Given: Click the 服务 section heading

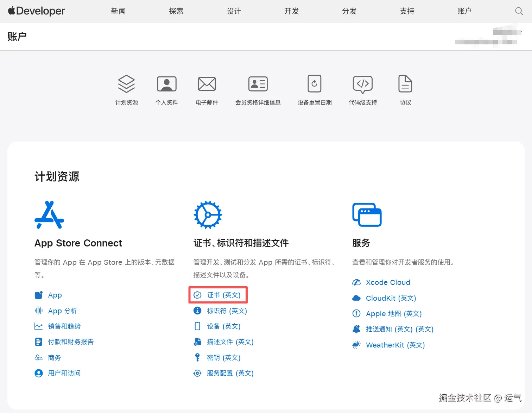Looking at the screenshot, I should (361, 243).
